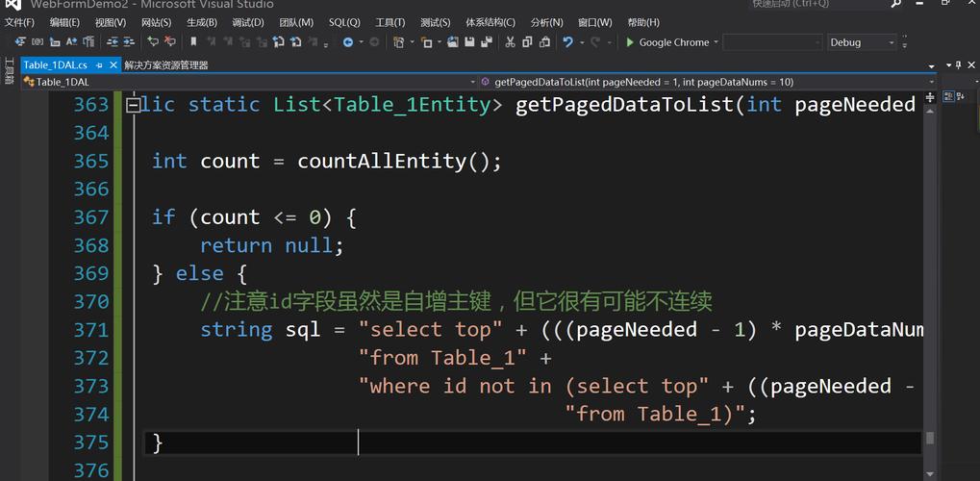Click the Copy icon in toolbar
The image size is (980, 481).
pos(527,42)
